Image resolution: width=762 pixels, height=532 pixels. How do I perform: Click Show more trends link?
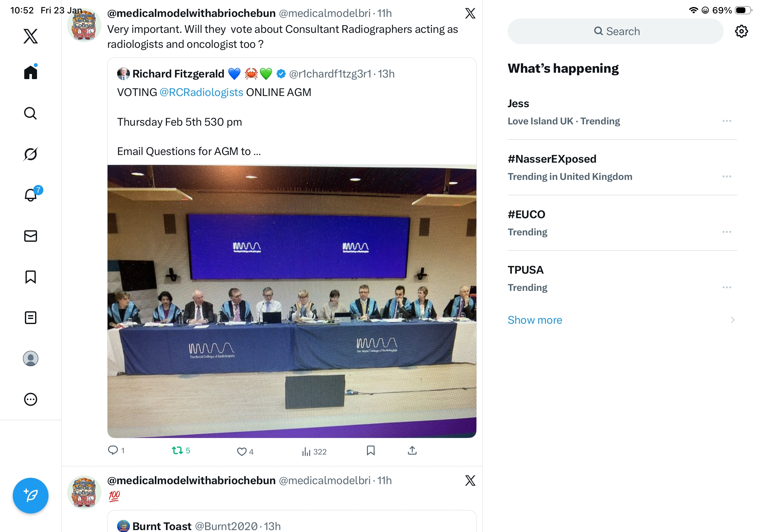pos(535,320)
